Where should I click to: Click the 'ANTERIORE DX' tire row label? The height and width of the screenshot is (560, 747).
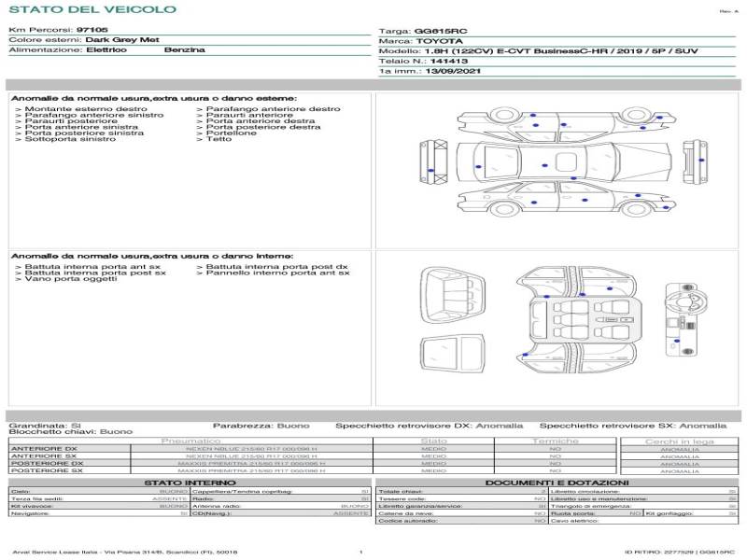[x=44, y=449]
